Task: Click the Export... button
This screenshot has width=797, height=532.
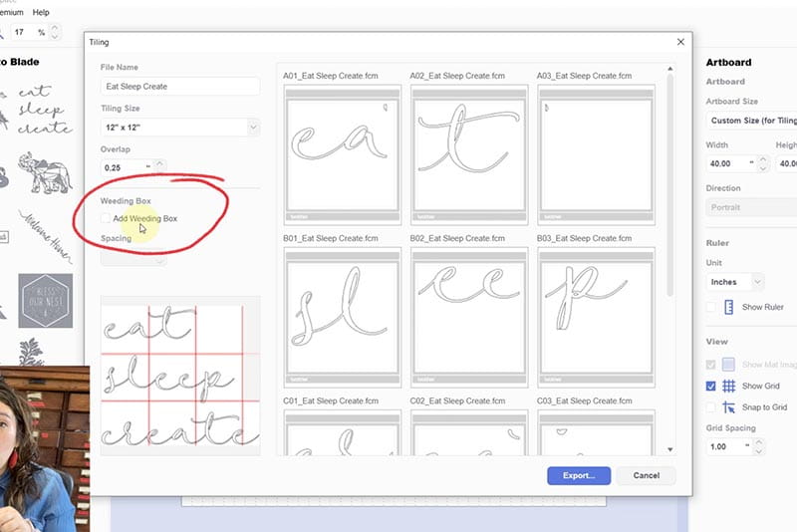Action: point(579,475)
